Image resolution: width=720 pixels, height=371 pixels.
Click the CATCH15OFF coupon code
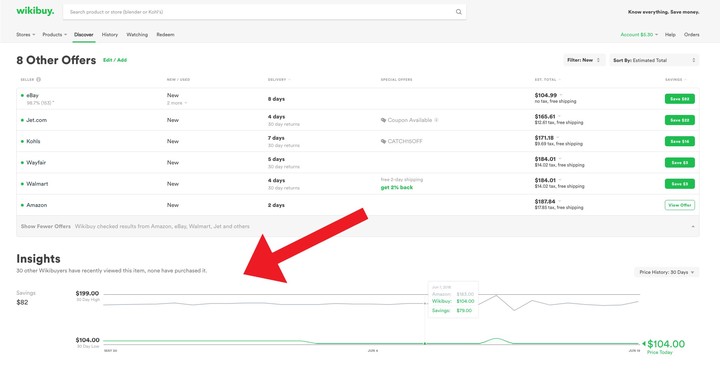pyautogui.click(x=405, y=141)
